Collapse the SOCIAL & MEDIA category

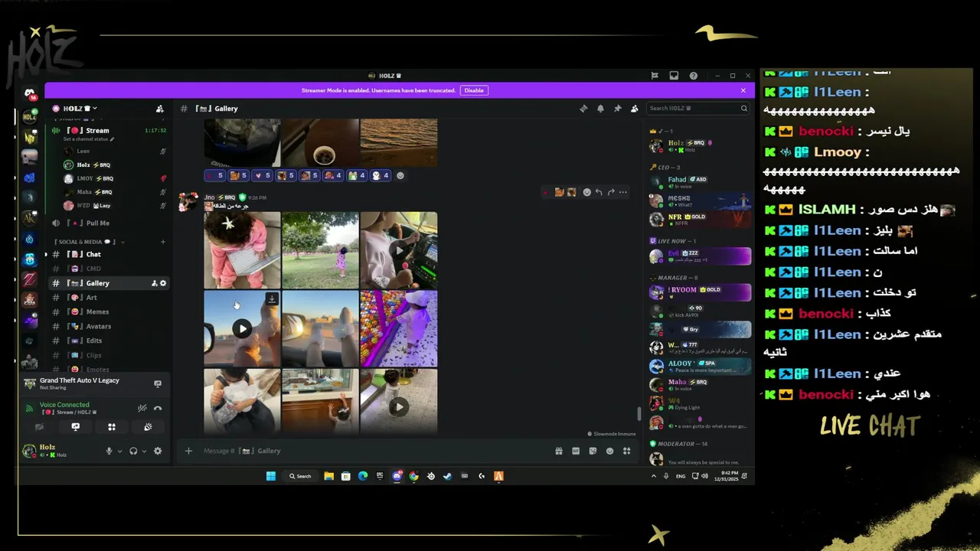click(84, 242)
